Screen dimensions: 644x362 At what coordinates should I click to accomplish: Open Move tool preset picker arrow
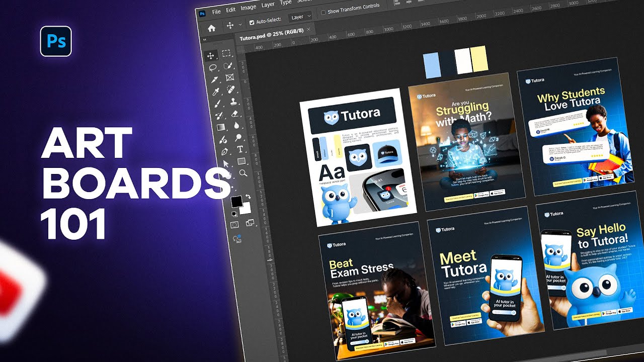[x=240, y=25]
